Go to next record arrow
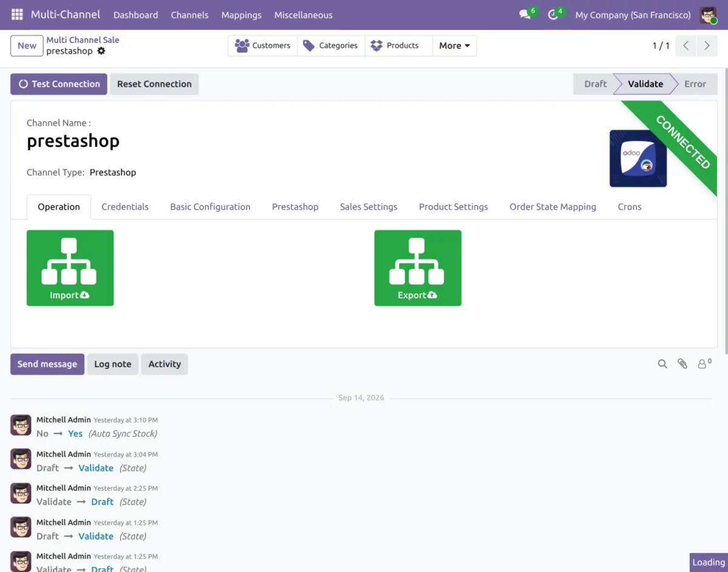Screen dimensions: 728x572 click(x=707, y=45)
